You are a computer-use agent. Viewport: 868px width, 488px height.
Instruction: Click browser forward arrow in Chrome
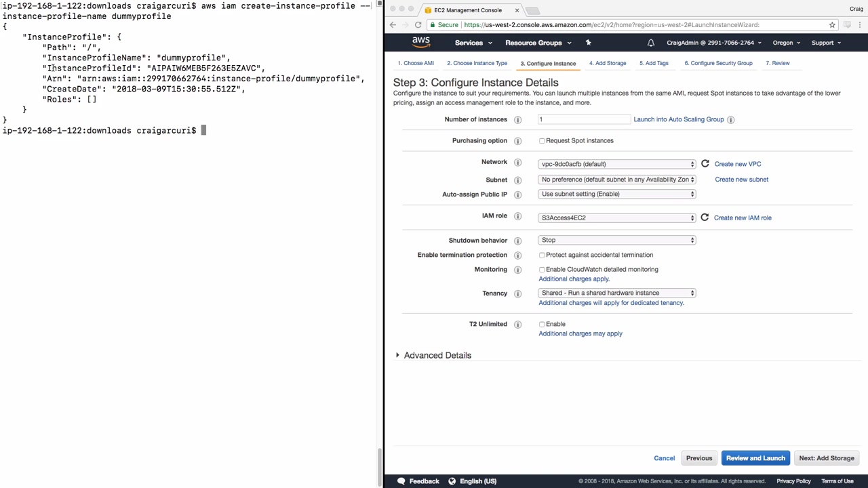coord(406,25)
